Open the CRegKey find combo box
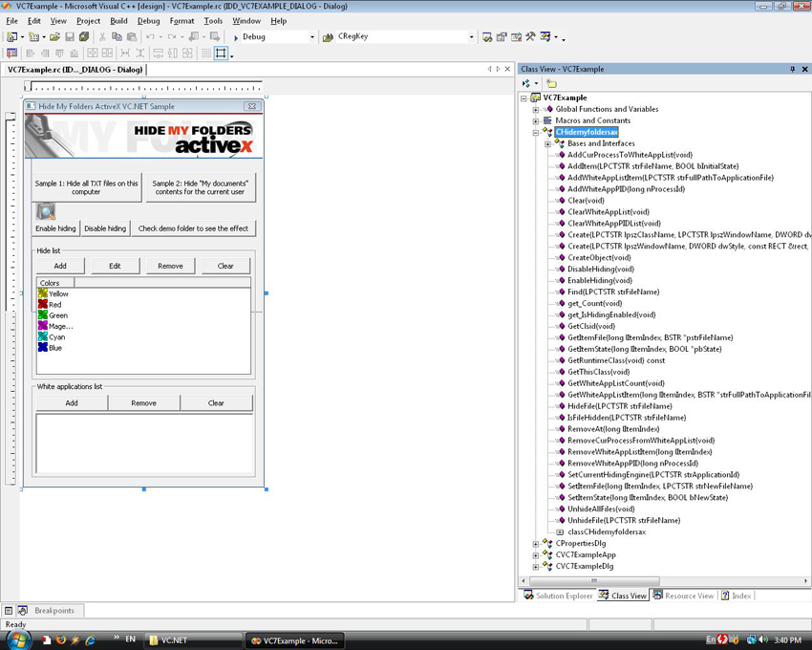The width and height of the screenshot is (812, 650). click(405, 37)
